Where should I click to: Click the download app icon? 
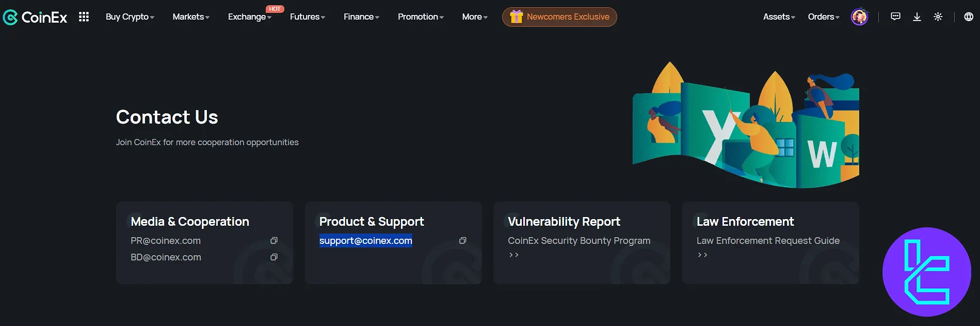click(x=917, y=17)
